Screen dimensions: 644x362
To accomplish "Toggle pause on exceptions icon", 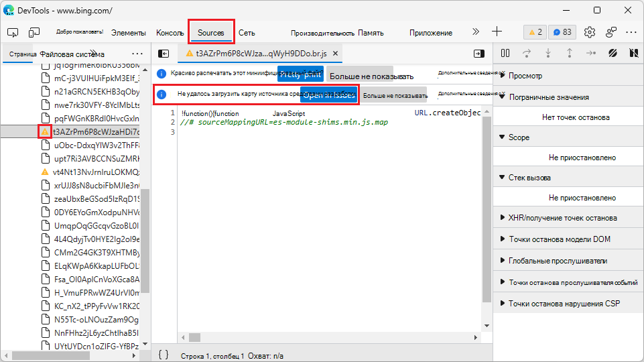I will (634, 53).
